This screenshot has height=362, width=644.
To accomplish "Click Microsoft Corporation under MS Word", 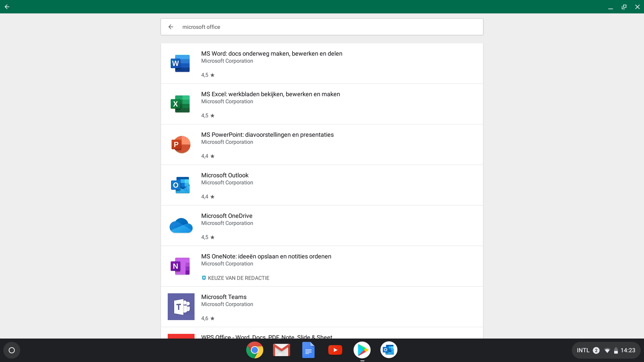I will [227, 61].
